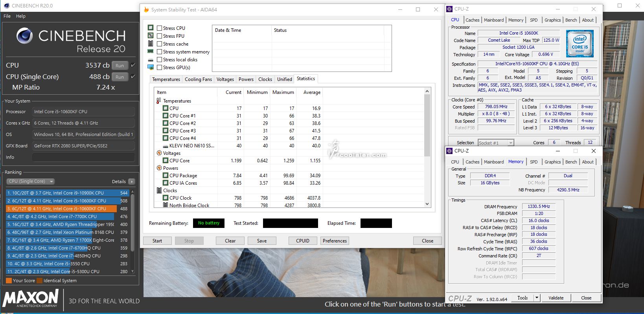Click the Maximum column header in statistics
This screenshot has height=314, width=644.
283,92
